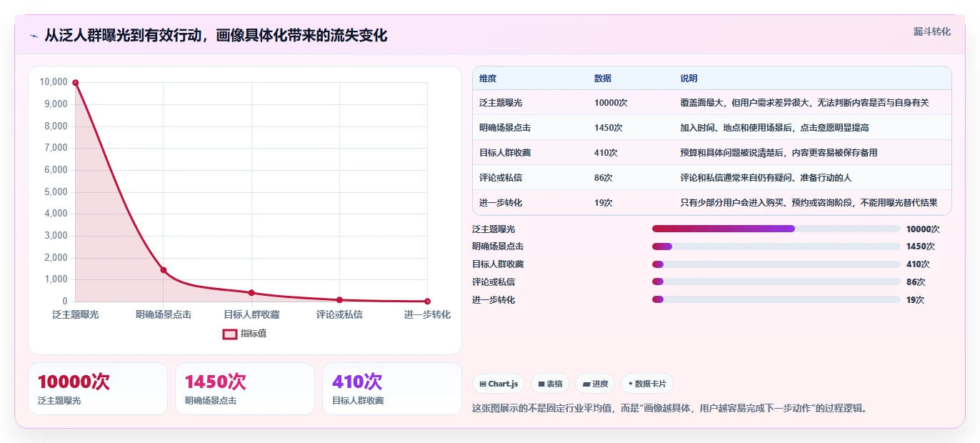
Task: Select the 表格 chip
Action: tap(550, 384)
